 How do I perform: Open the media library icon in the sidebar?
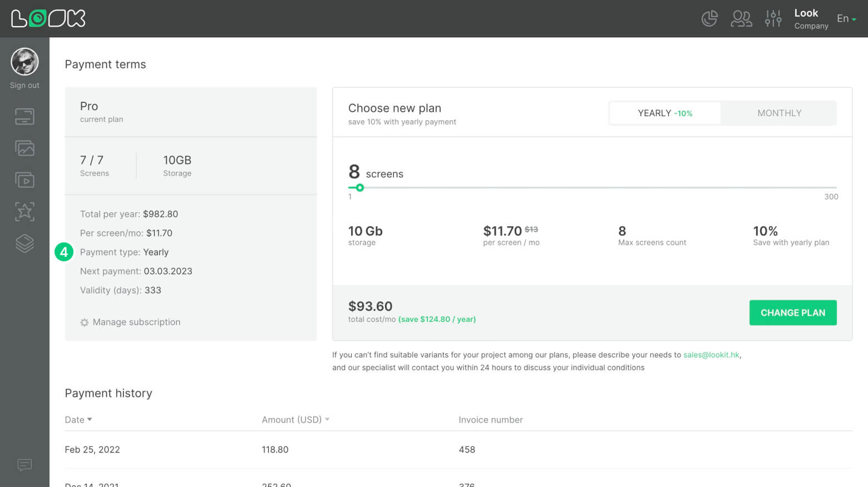click(x=24, y=148)
